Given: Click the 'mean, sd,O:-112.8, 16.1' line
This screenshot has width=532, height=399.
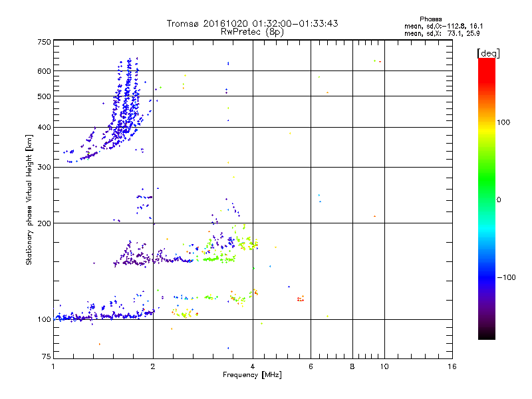Looking at the screenshot, I should pyautogui.click(x=444, y=26).
